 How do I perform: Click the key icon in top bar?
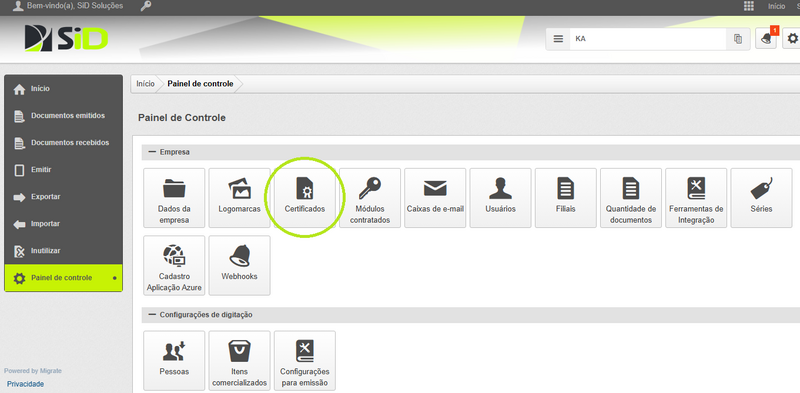click(145, 6)
